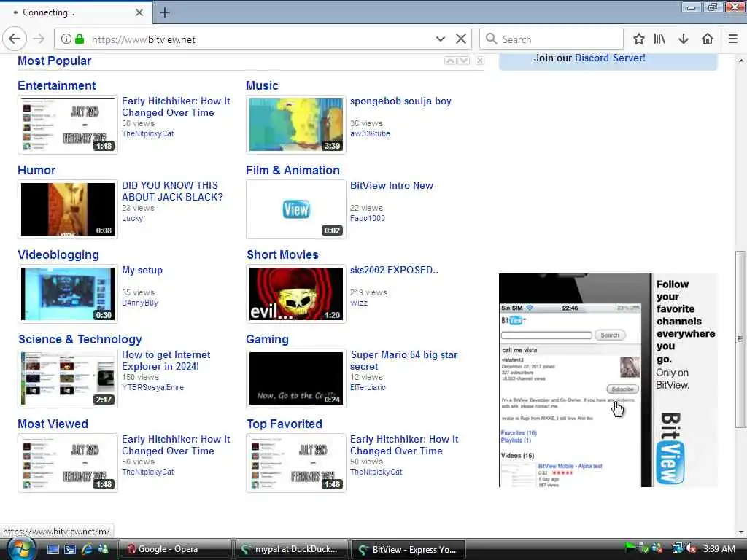Switch to mypal at DuckDuck... taskbar window

(x=291, y=549)
